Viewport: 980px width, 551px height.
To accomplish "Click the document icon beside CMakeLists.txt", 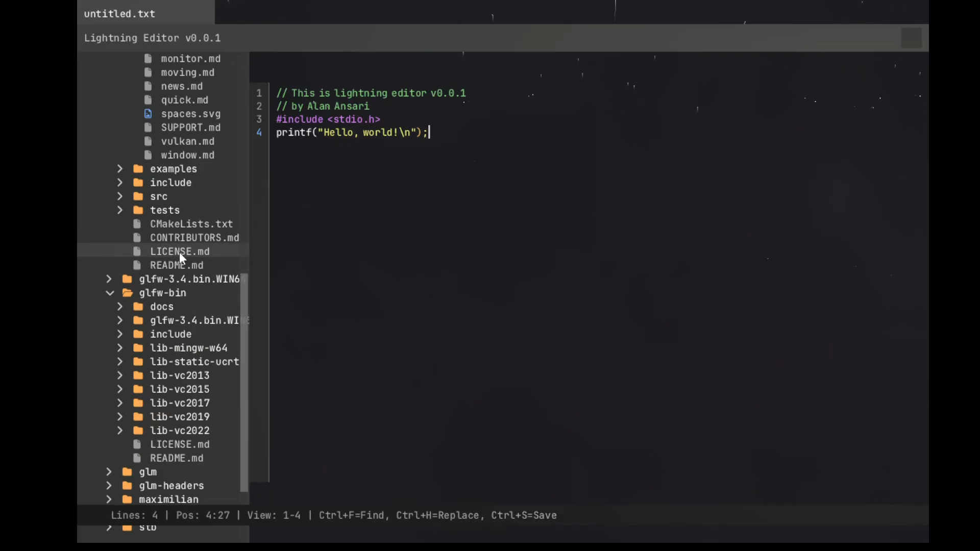I will pos(137,223).
